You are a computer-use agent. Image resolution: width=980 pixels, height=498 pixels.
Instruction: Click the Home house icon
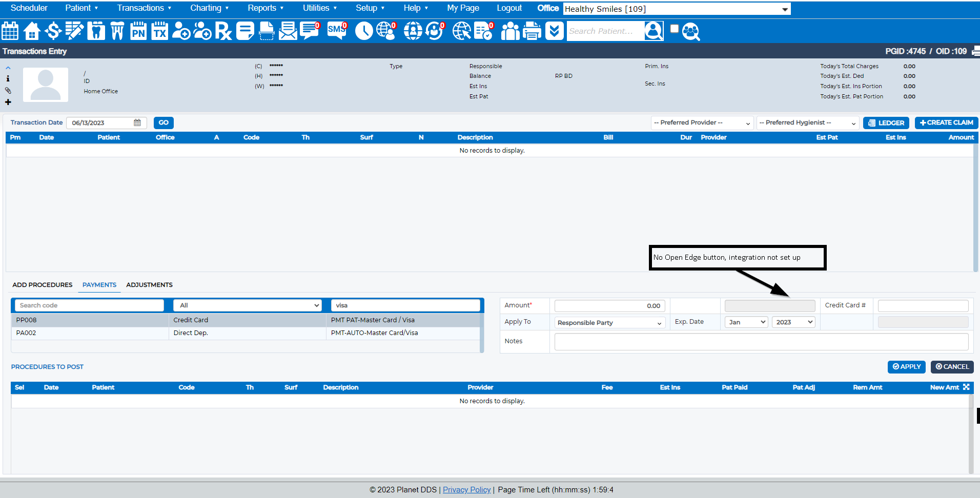coord(32,31)
